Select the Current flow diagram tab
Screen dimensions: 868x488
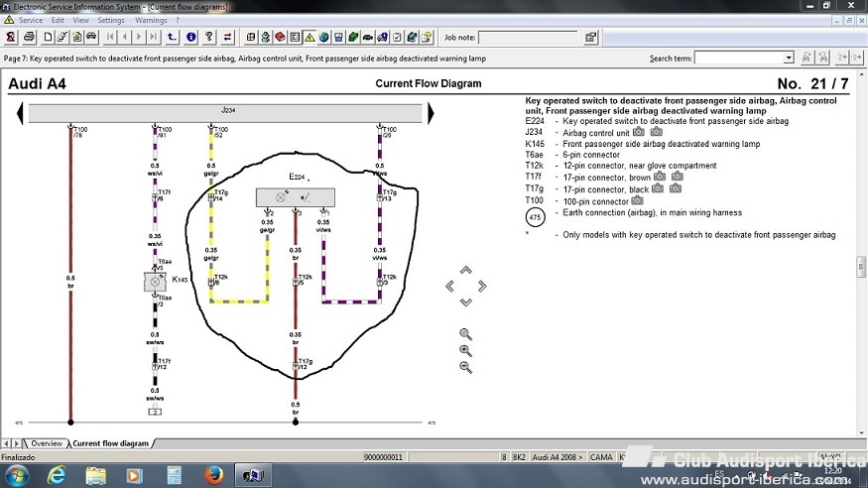tap(110, 443)
